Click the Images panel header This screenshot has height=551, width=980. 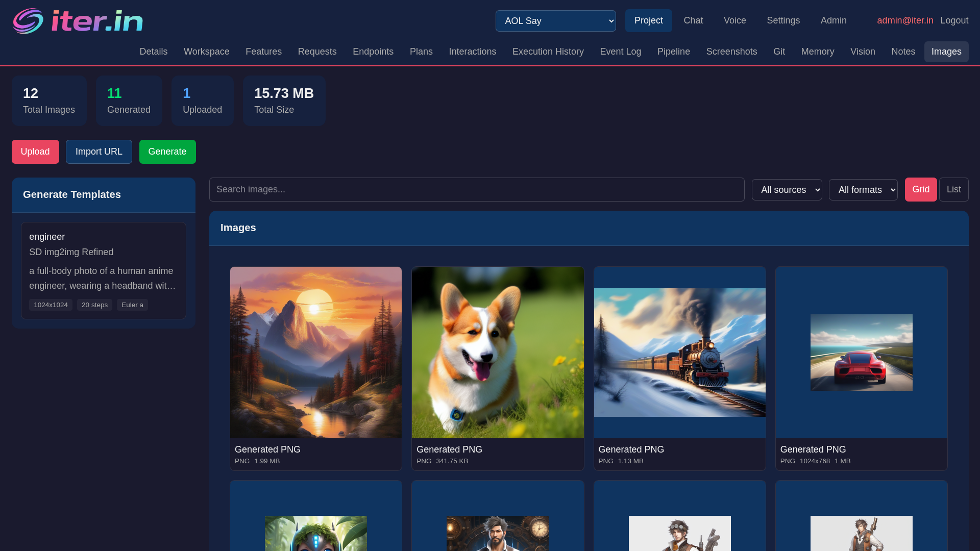tap(589, 228)
